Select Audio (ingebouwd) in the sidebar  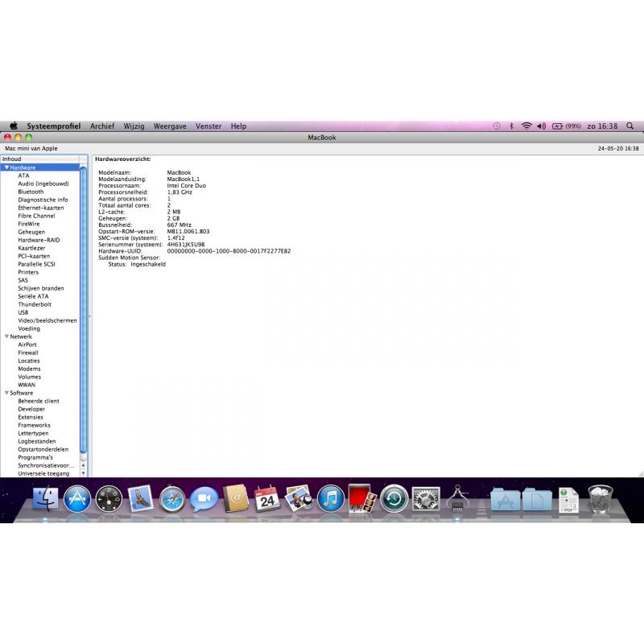[43, 184]
